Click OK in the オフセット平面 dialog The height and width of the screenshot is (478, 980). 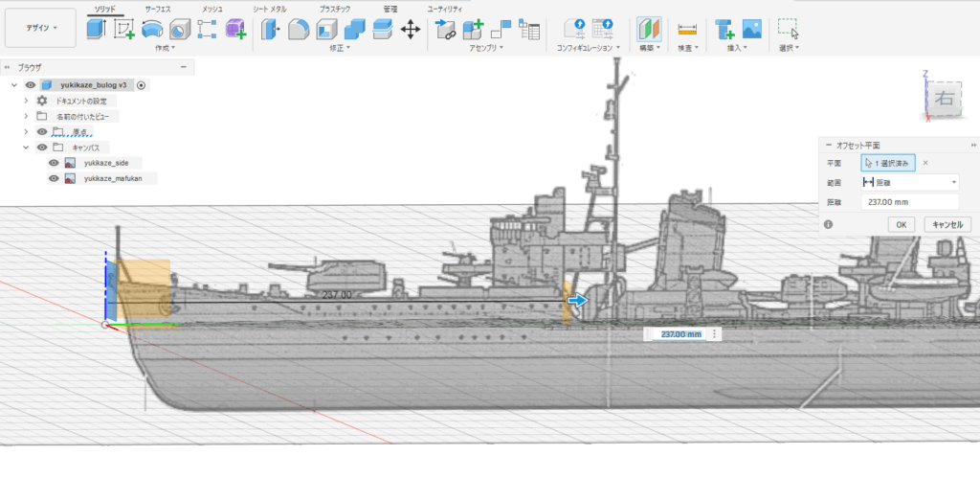tap(901, 224)
